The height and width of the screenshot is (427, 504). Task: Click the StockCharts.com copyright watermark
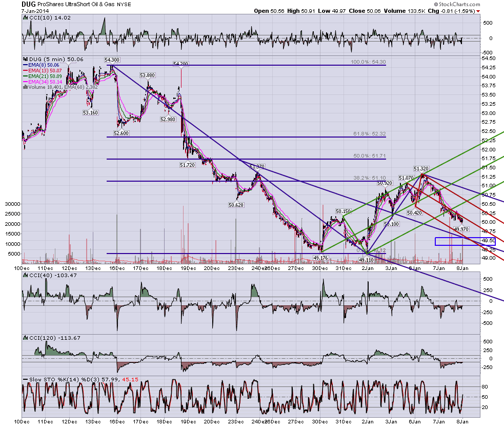tap(457, 4)
